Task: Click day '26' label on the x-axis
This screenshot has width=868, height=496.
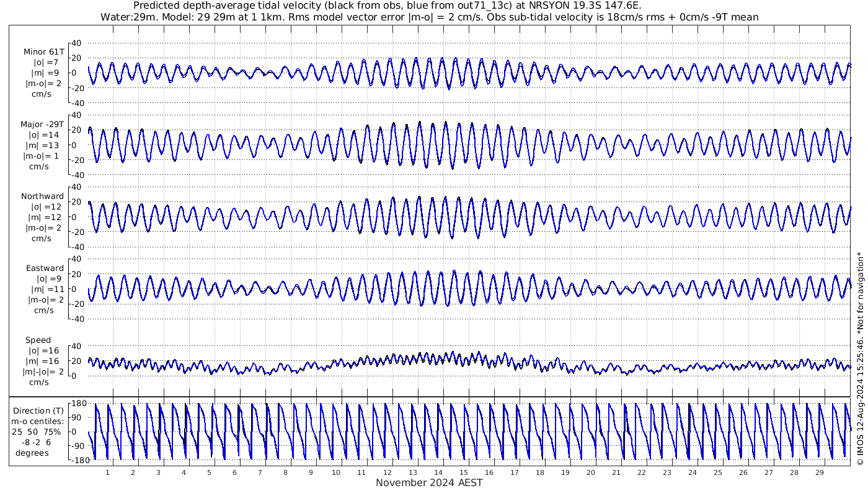Action: tap(743, 472)
